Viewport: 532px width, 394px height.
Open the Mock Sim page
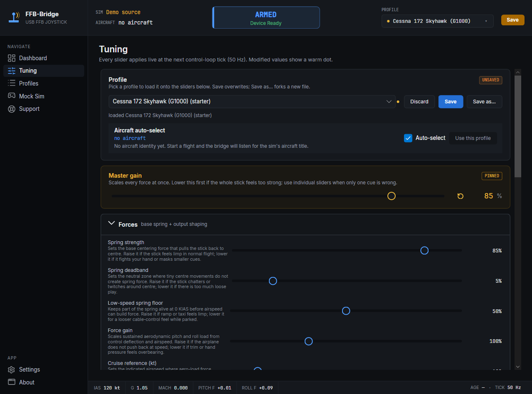[x=44, y=96]
